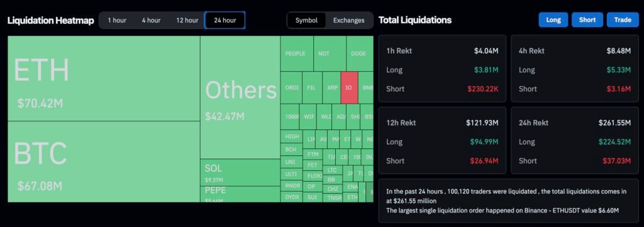Image resolution: width=644 pixels, height=227 pixels.
Task: Click the FIL heatmap tile
Action: coord(312,88)
